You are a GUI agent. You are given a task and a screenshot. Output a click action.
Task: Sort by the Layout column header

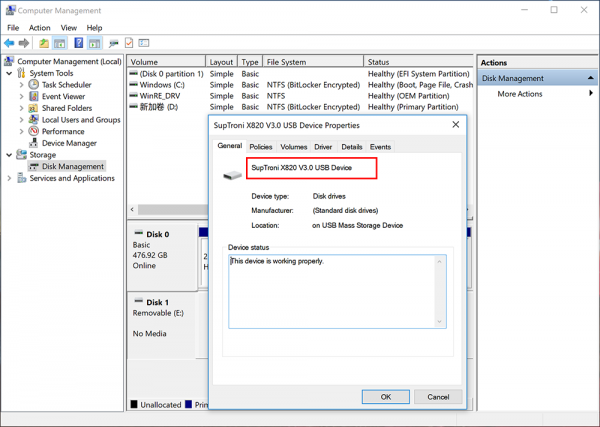click(222, 62)
